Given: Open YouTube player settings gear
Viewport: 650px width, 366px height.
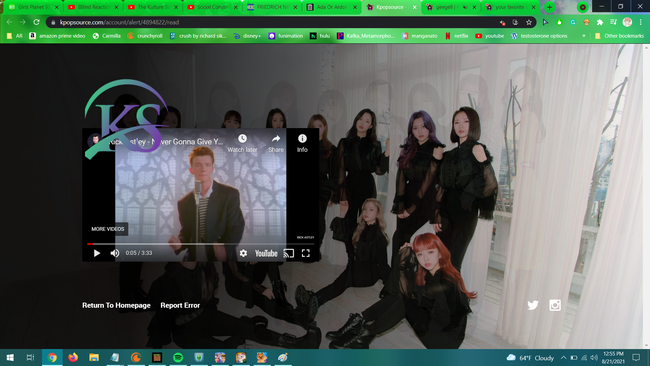Looking at the screenshot, I should [243, 253].
